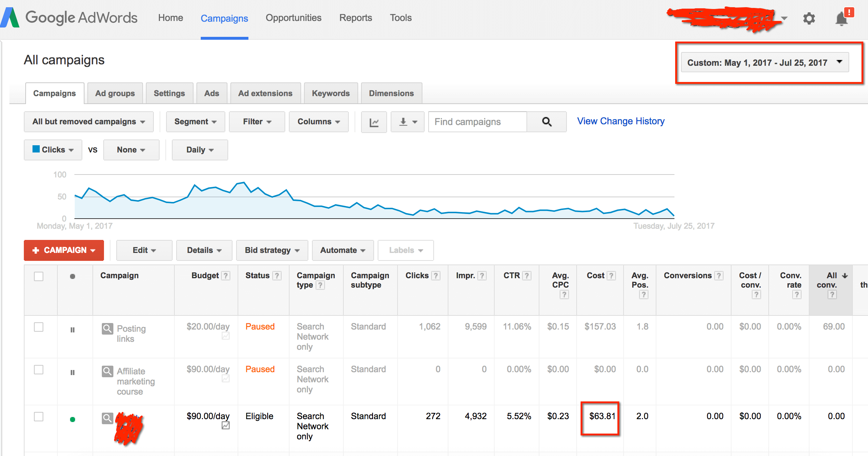Click the CTR column help icon
This screenshot has width=868, height=456.
[527, 276]
